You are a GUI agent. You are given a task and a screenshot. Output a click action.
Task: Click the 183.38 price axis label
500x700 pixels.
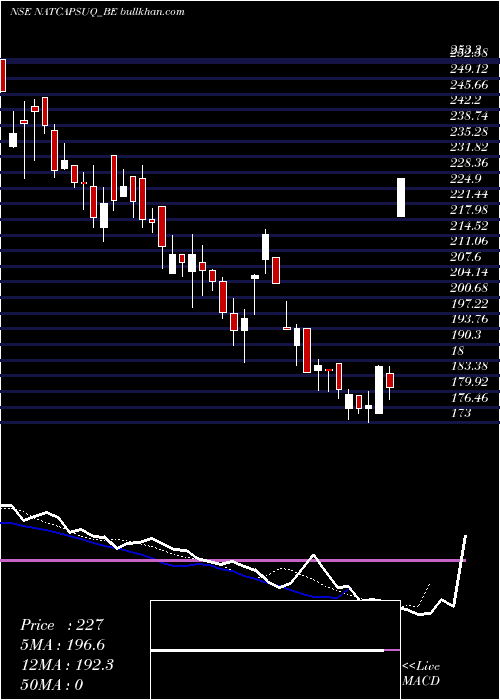[x=469, y=366]
